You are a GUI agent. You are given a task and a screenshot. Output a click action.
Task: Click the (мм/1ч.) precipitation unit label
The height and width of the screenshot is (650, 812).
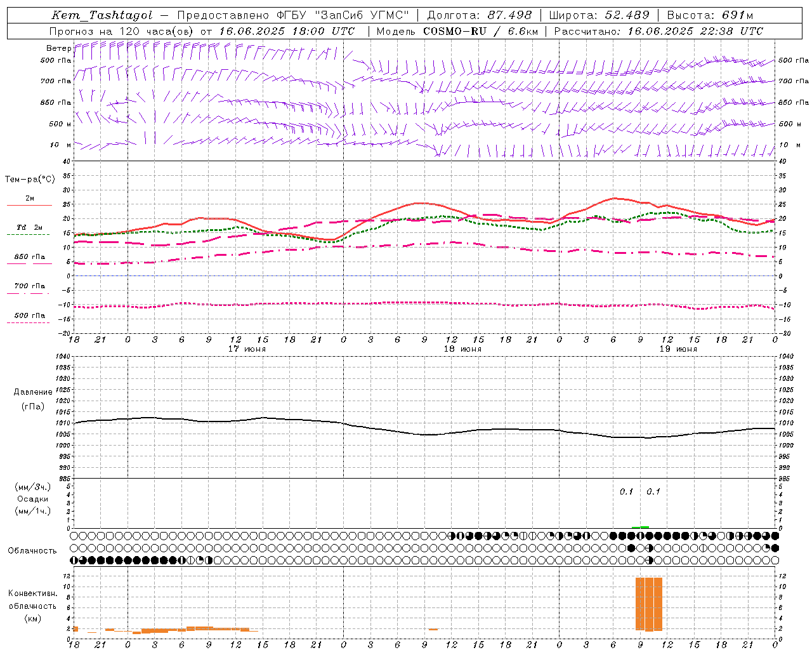[x=33, y=511]
